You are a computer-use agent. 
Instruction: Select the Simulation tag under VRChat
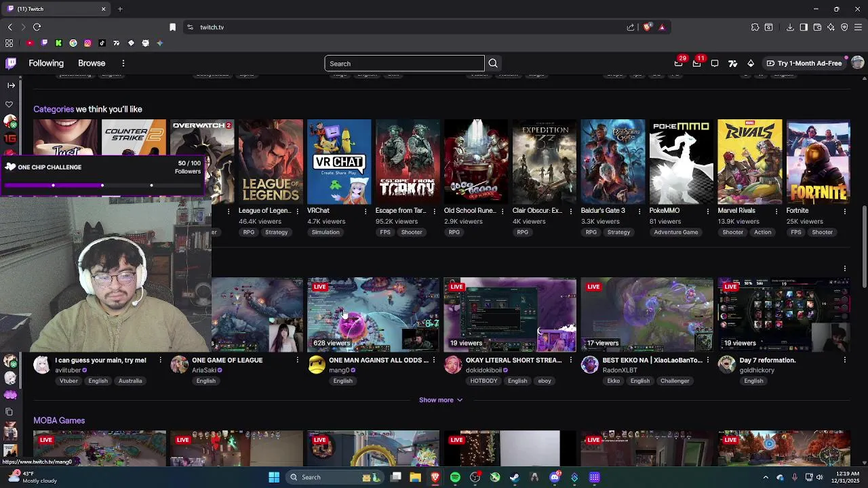tap(325, 232)
